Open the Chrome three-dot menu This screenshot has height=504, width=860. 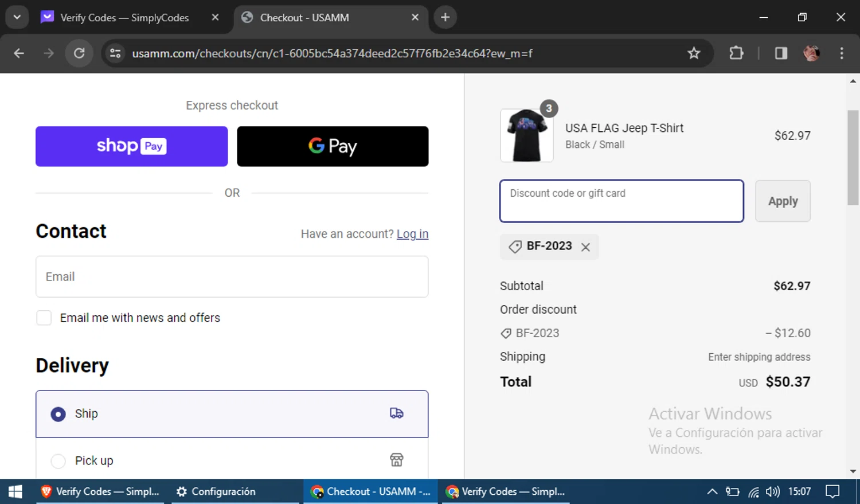tap(841, 53)
